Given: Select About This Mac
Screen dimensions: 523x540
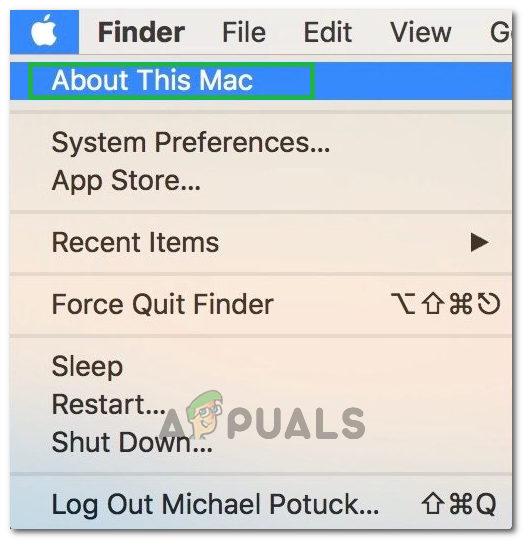Looking at the screenshot, I should click(x=261, y=81).
